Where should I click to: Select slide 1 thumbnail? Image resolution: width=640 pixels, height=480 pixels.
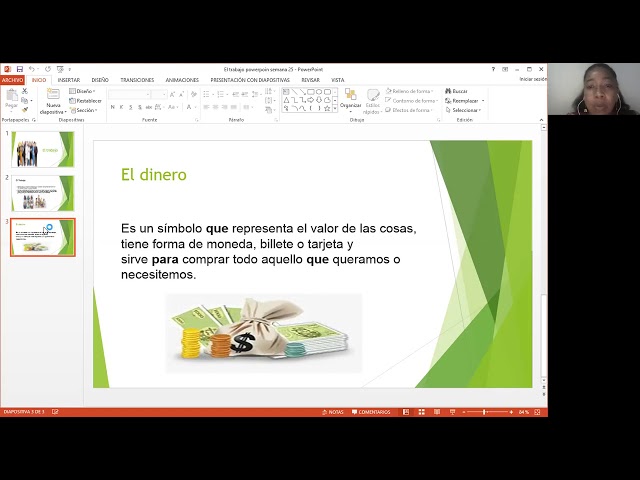tap(43, 149)
